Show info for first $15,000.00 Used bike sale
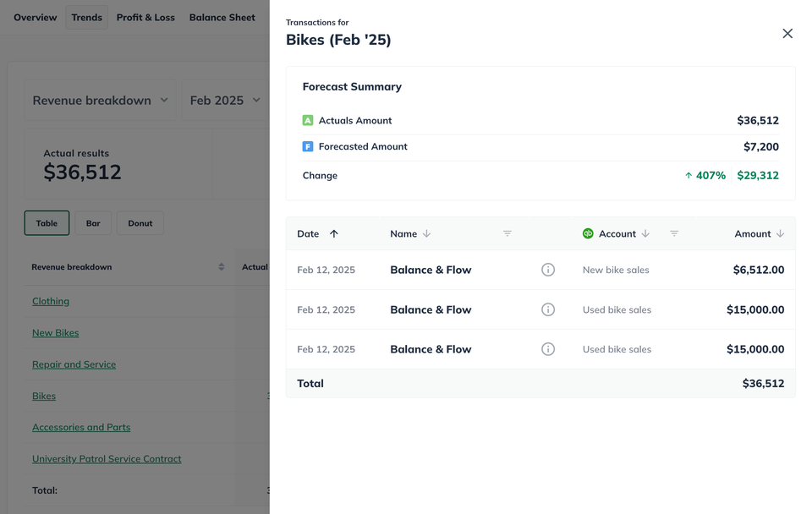 click(548, 309)
